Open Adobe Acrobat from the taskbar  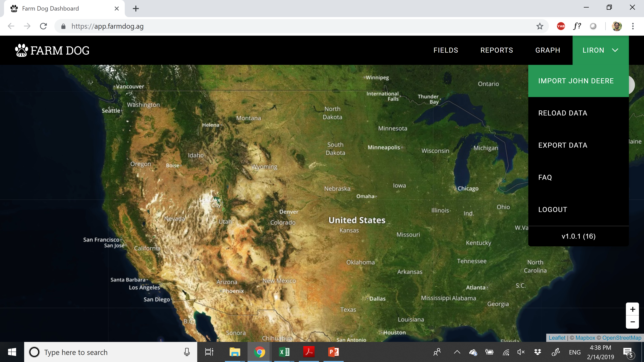309,352
